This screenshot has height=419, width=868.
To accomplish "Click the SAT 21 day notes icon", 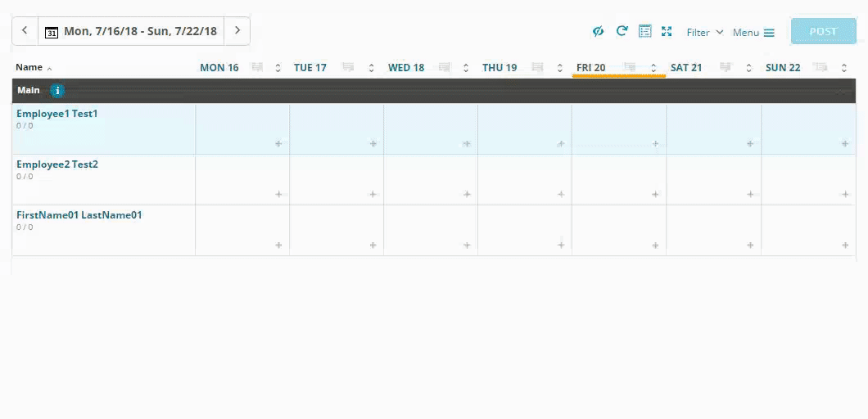I will pyautogui.click(x=726, y=68).
